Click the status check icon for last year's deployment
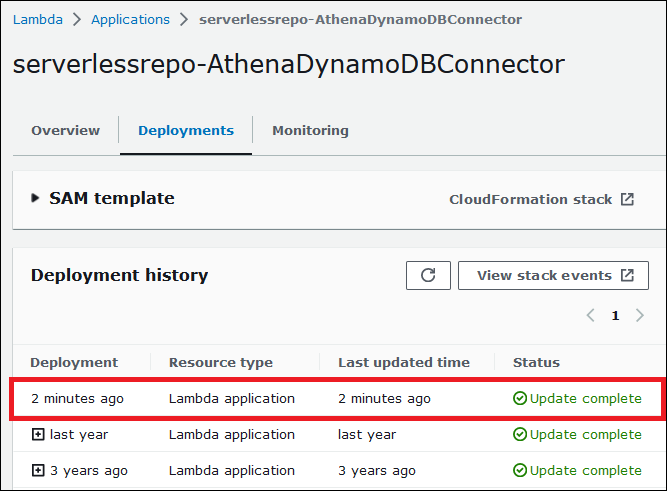Viewport: 667px width, 491px height. [x=519, y=435]
